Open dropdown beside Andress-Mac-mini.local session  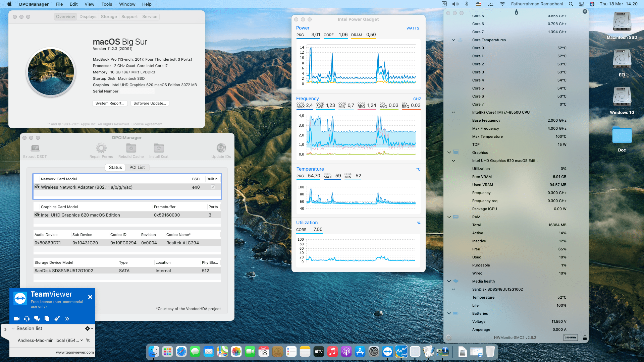[82, 340]
